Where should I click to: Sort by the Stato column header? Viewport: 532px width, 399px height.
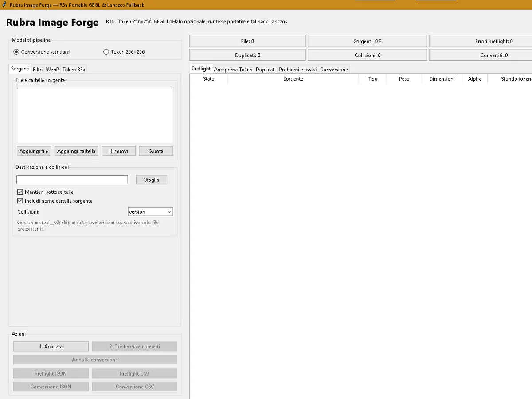(x=209, y=79)
